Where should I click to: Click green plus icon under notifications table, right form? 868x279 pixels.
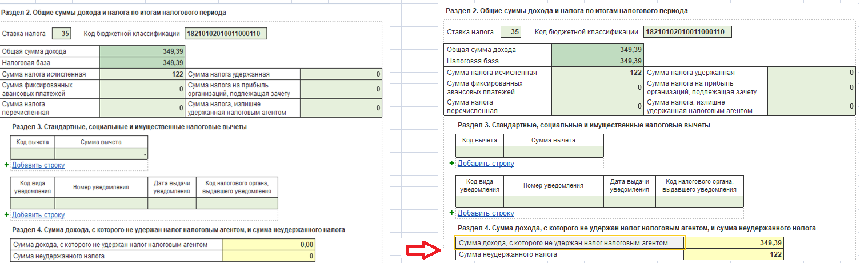coord(452,213)
